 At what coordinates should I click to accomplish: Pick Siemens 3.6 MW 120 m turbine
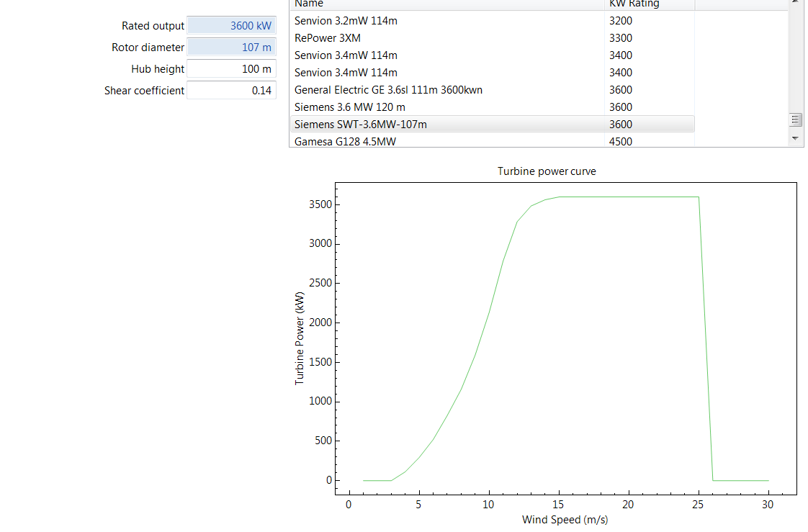tap(349, 107)
